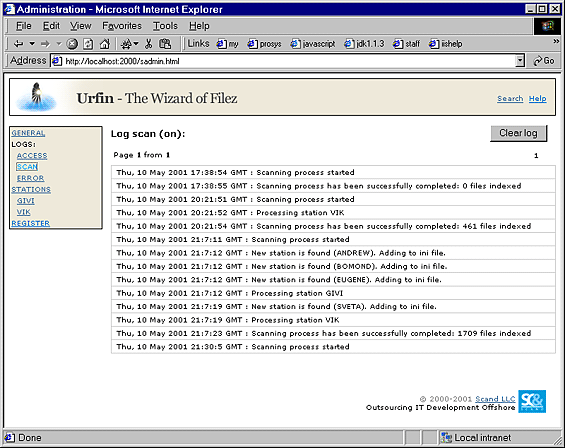
Task: Click the Go button next to address
Action: coord(544,61)
